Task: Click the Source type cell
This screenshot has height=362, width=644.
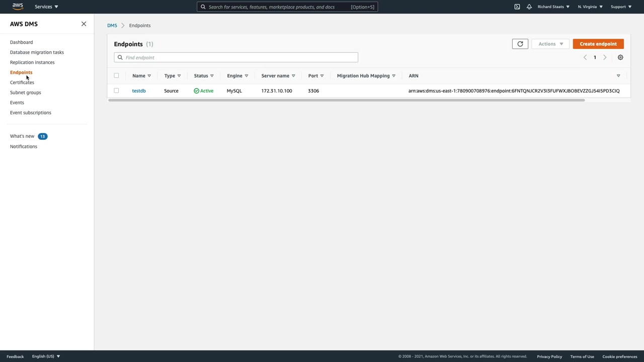Action: [x=171, y=90]
